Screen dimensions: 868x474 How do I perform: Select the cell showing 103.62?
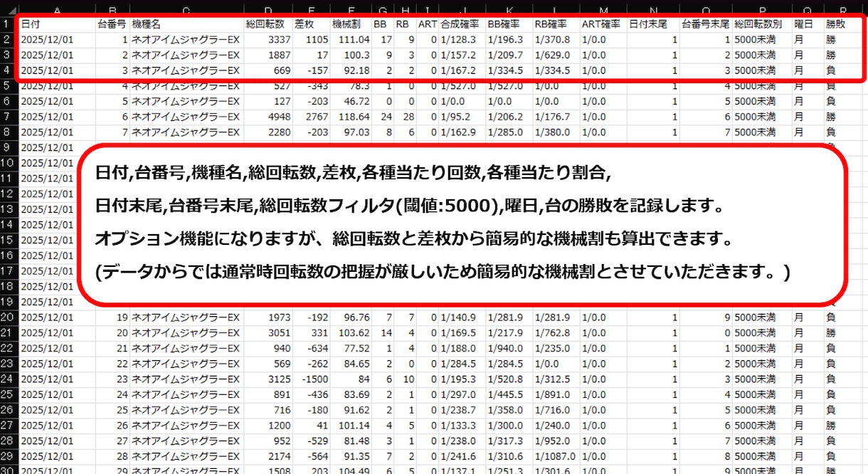(x=351, y=332)
